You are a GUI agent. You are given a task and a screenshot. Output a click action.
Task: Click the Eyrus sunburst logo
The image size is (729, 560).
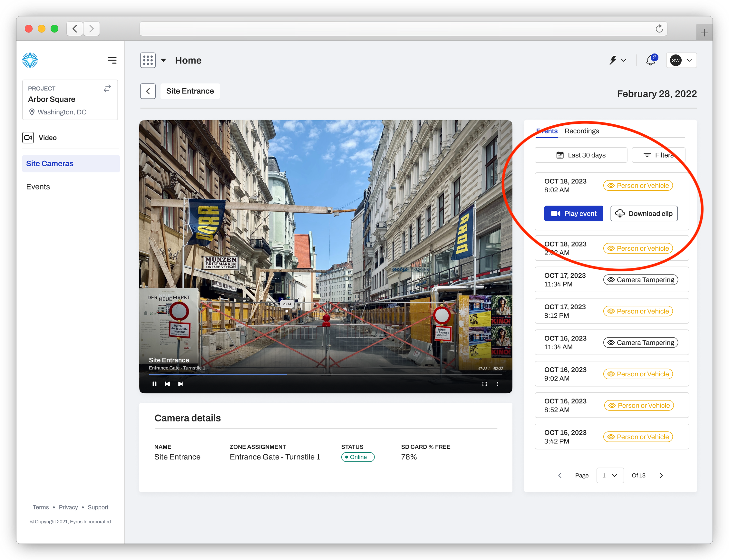pos(30,60)
